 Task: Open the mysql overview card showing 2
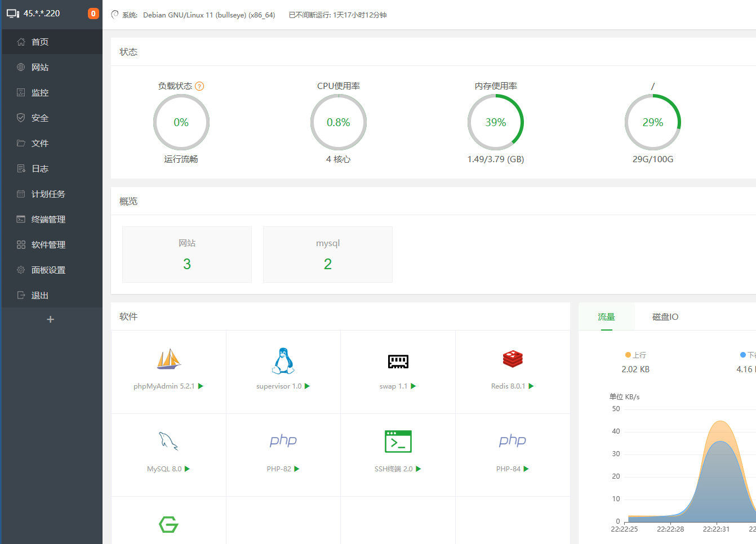(328, 255)
